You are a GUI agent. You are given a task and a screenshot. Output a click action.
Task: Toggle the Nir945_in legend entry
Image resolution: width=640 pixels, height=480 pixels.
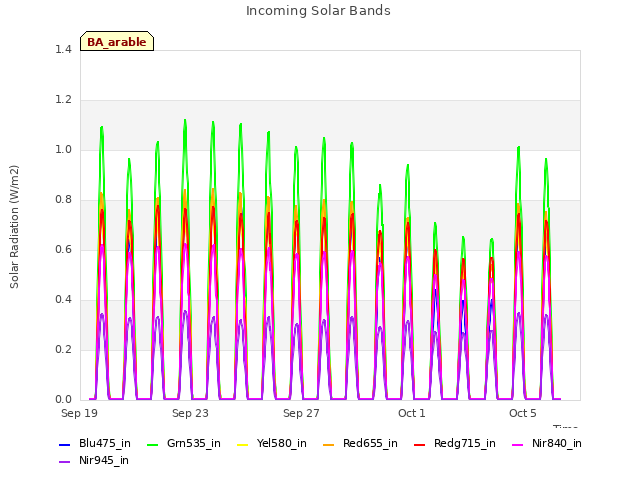click(94, 460)
